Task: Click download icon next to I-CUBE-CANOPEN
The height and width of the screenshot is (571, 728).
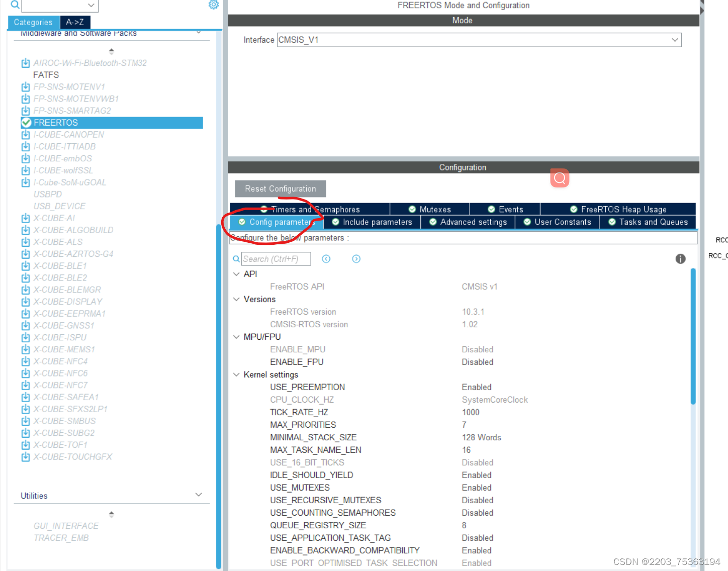Action: click(x=26, y=135)
